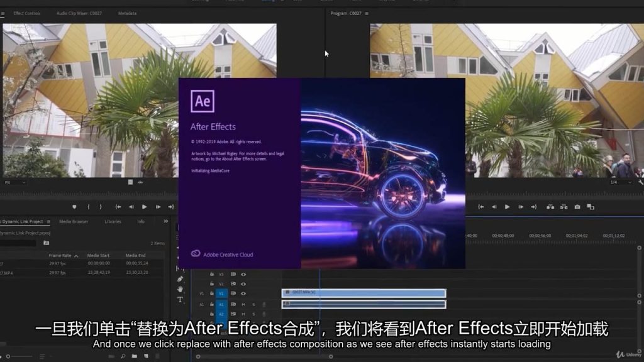Mark Out point in the Source monitor

(x=101, y=207)
